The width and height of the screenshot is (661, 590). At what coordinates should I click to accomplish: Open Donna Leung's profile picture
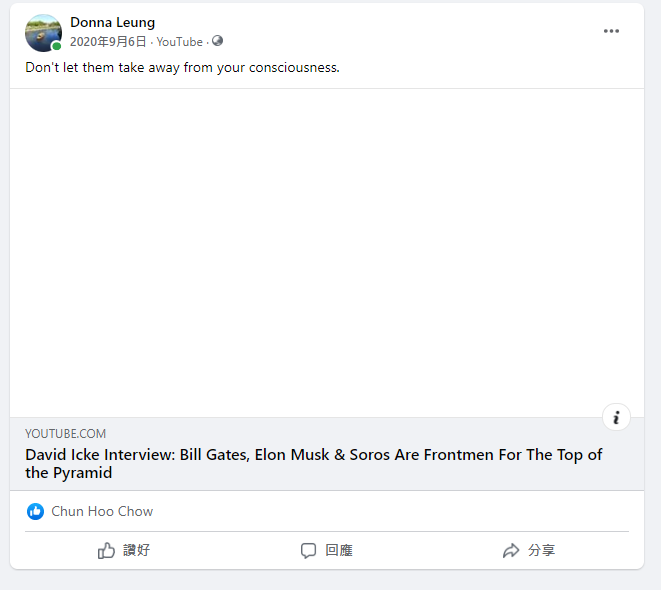[43, 33]
